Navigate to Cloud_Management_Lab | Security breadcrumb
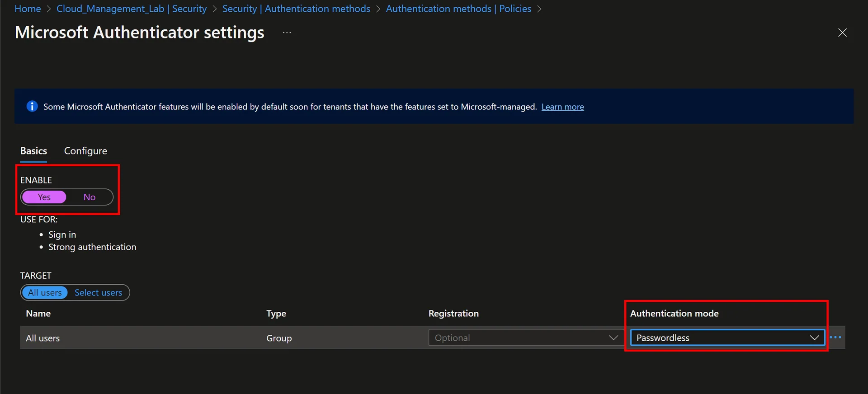Screen dimensions: 868x394 coord(132,9)
